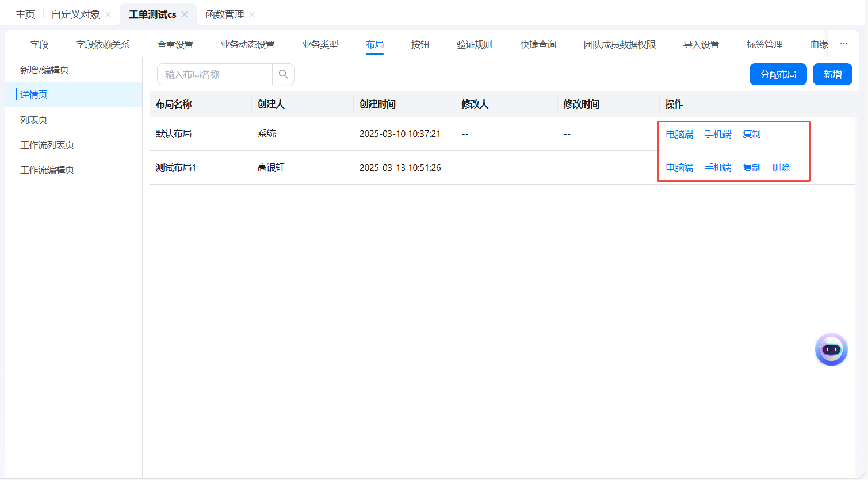Open the 标签管理 tab
The width and height of the screenshot is (868, 480).
[764, 44]
